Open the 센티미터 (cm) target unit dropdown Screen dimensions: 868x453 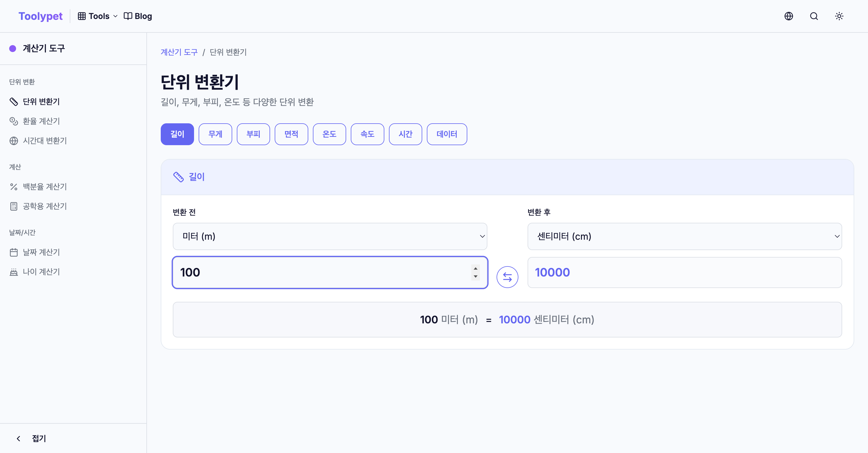coord(684,236)
